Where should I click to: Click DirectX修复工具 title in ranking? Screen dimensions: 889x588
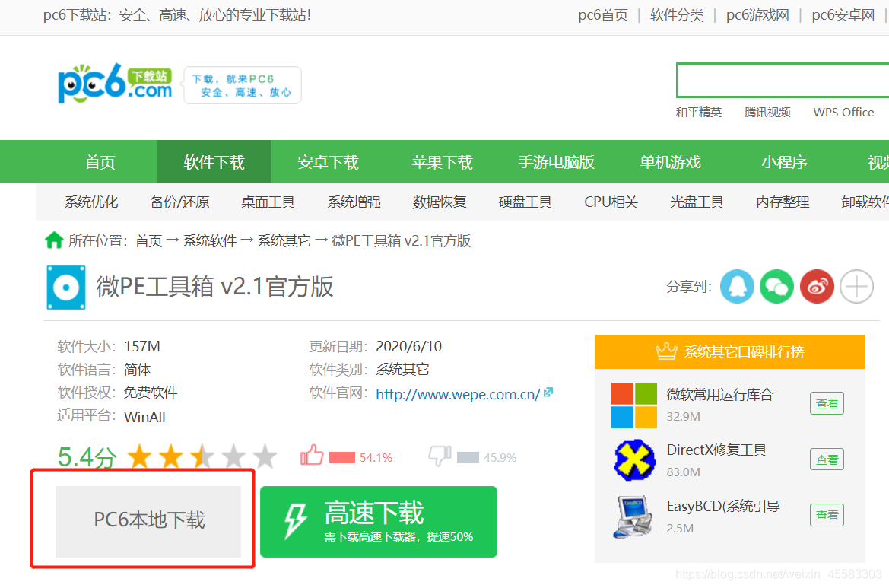click(x=716, y=450)
